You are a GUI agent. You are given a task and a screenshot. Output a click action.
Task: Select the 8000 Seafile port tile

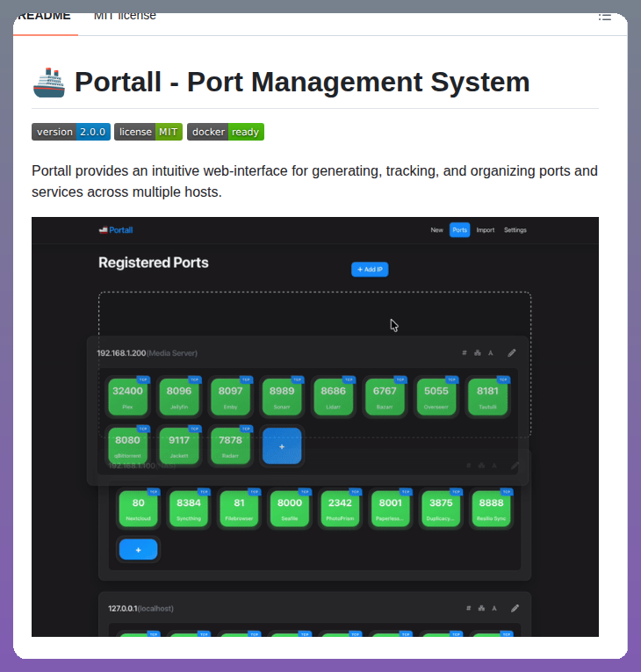coord(290,509)
